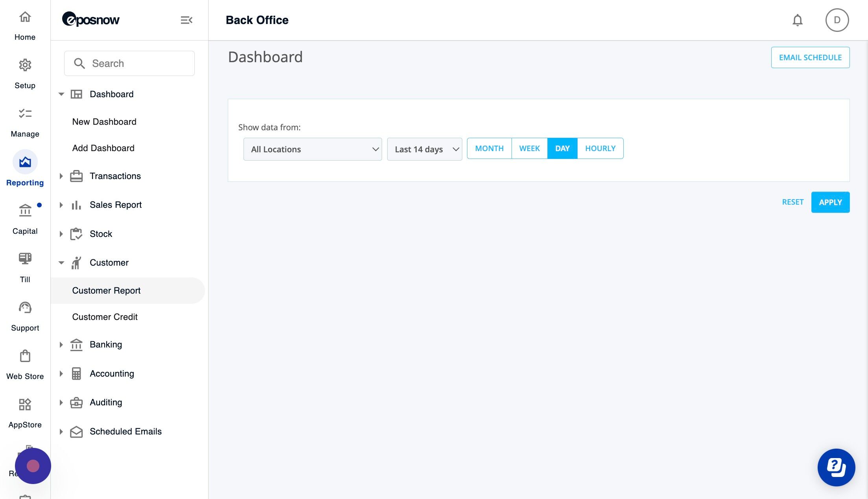Open the Last 14 days dropdown
Viewport: 868px width, 499px height.
click(424, 149)
